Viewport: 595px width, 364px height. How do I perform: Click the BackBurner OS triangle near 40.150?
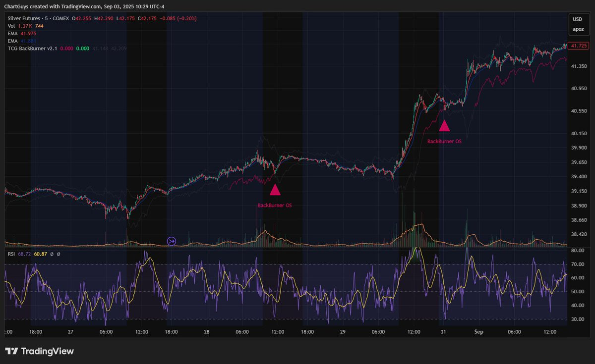click(x=444, y=125)
